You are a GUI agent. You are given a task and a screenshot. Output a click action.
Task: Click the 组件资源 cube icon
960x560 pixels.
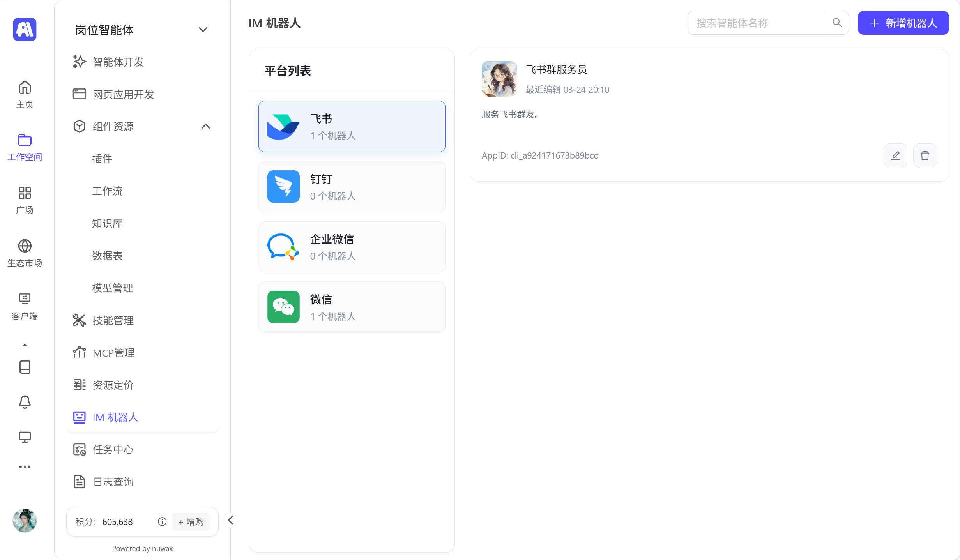pos(80,126)
